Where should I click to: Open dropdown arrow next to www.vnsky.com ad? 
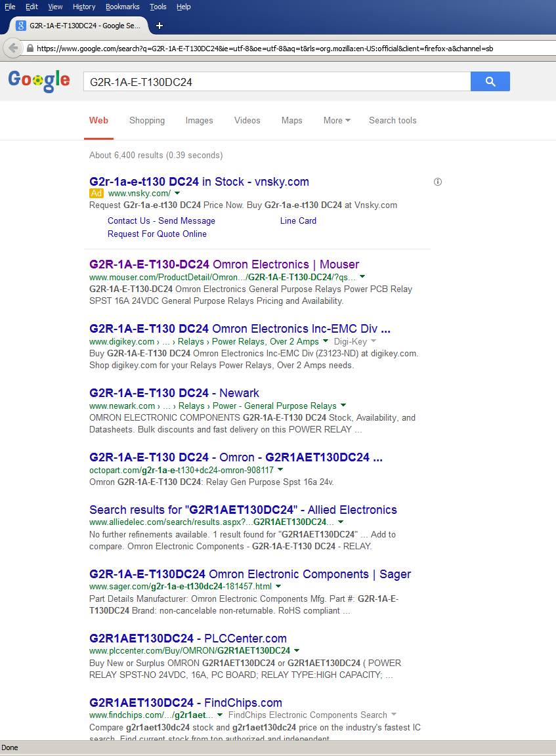coord(177,193)
